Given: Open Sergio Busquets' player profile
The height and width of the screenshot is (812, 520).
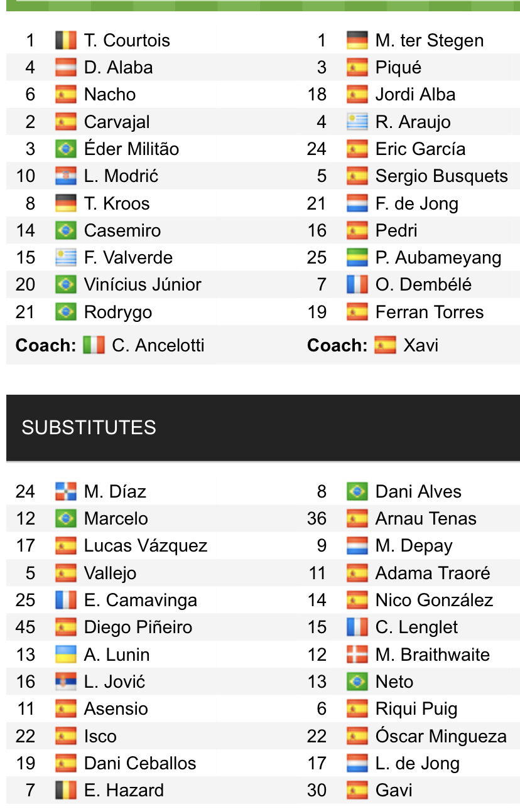Looking at the screenshot, I should click(441, 176).
